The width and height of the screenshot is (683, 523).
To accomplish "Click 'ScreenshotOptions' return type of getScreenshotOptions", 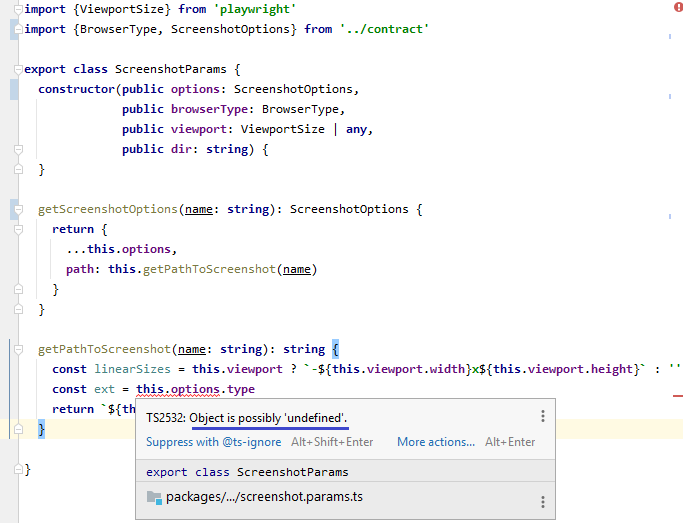I will click(x=349, y=209).
